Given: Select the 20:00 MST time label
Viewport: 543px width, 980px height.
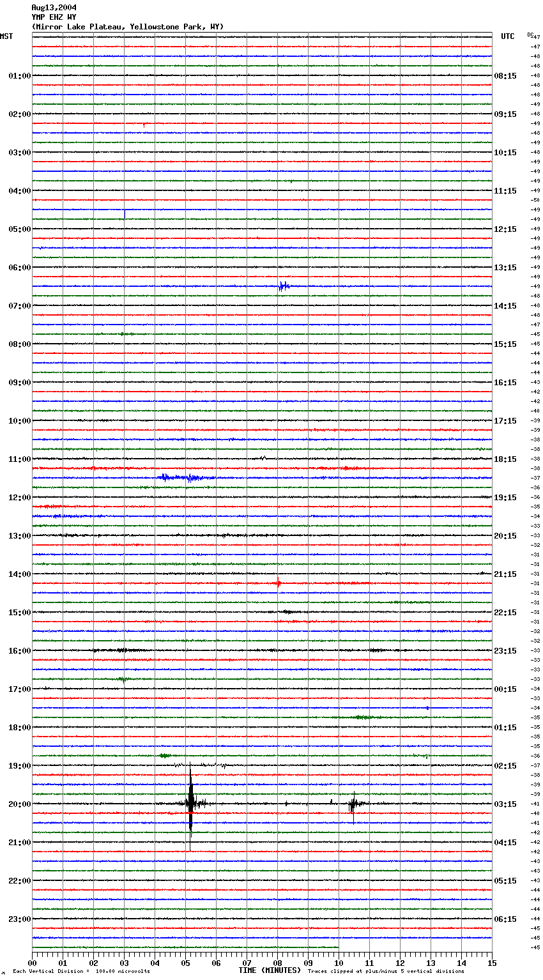Looking at the screenshot, I should [x=20, y=804].
